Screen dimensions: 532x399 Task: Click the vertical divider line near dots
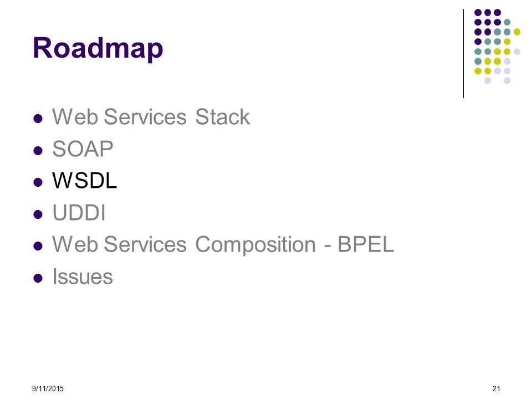463,54
